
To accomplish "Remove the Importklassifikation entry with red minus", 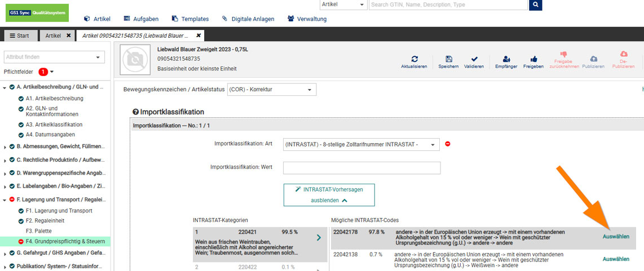I will point(448,144).
